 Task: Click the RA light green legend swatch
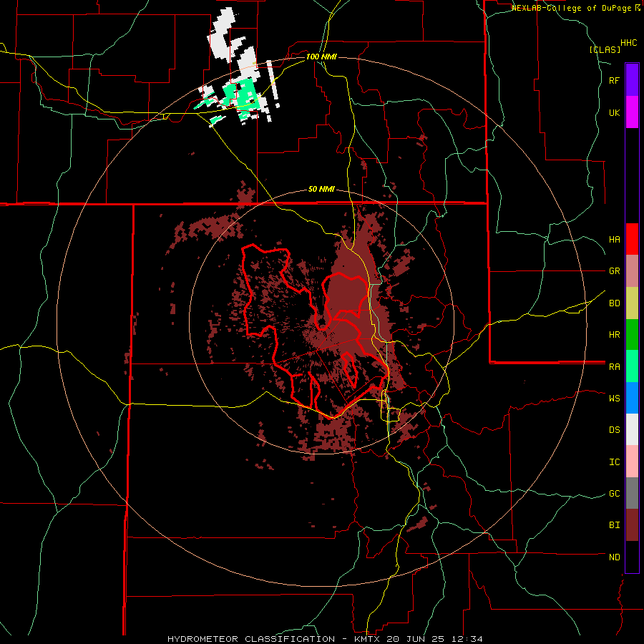point(632,366)
